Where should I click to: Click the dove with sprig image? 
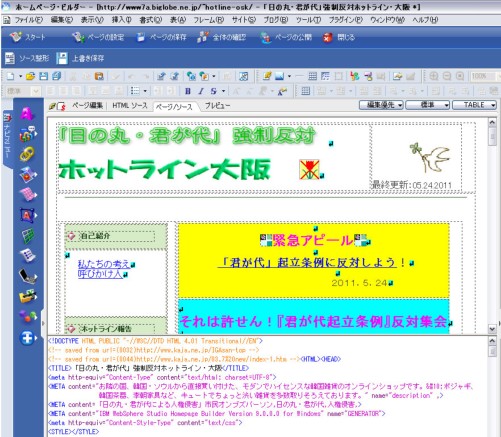click(430, 158)
